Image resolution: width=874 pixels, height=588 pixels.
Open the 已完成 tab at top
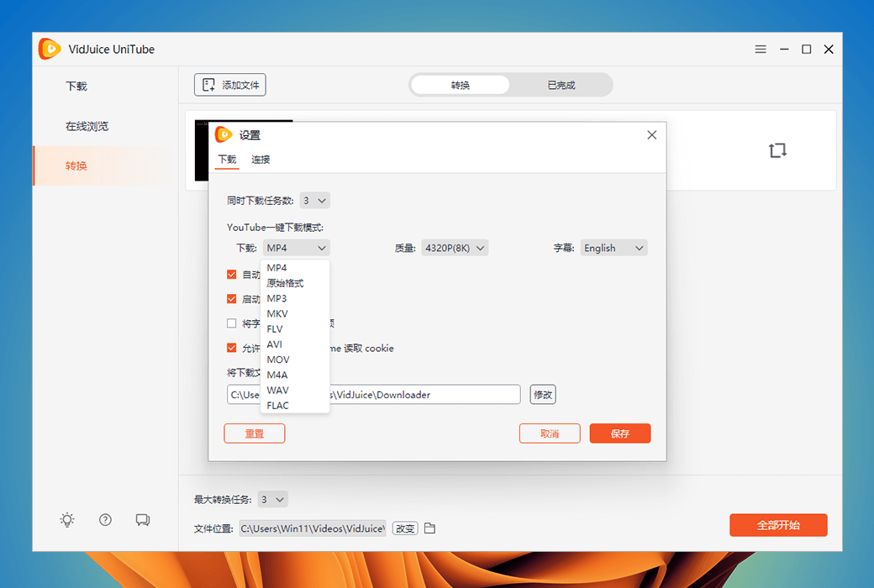pos(561,85)
